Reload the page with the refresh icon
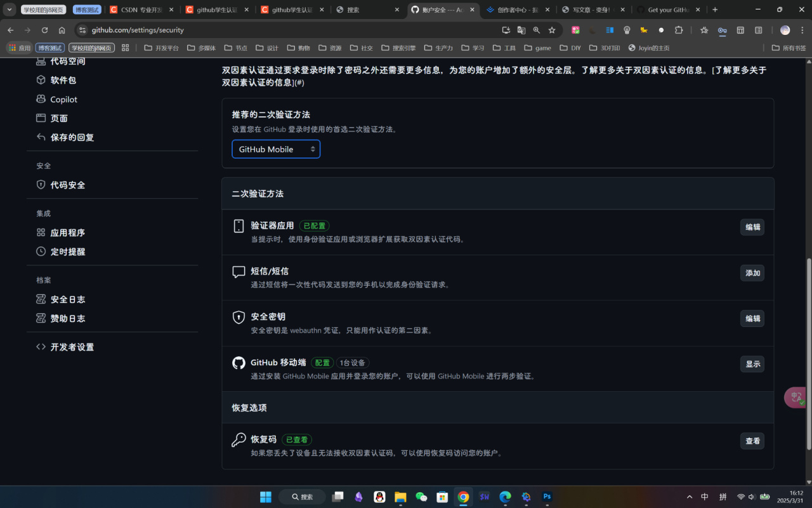The height and width of the screenshot is (508, 812). click(44, 30)
